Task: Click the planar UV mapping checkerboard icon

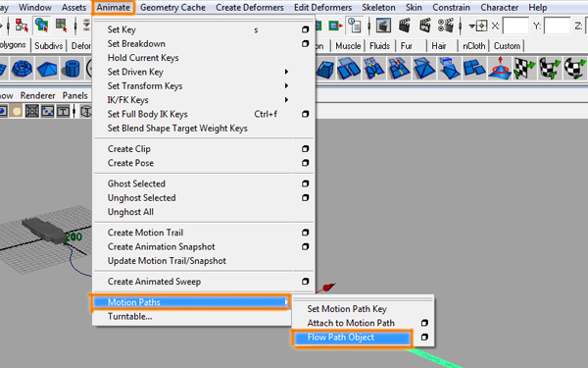Action: 524,69
